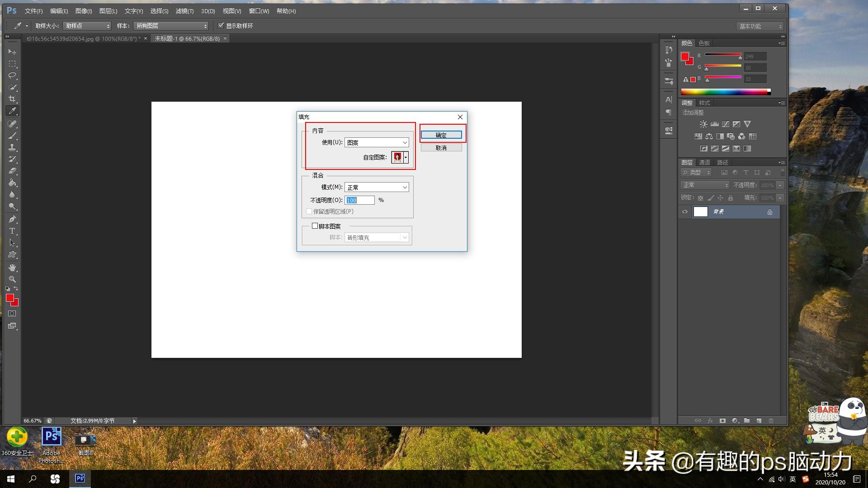Image resolution: width=868 pixels, height=488 pixels.
Task: Open the 模式(M) blend mode dropdown
Action: pos(377,188)
